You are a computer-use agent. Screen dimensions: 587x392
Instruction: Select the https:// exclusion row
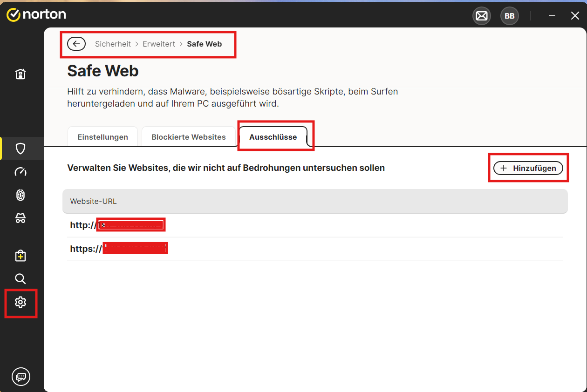pos(315,249)
